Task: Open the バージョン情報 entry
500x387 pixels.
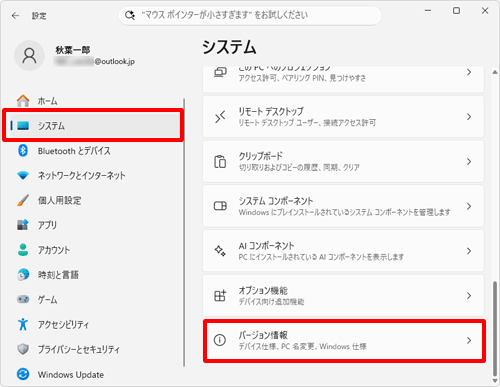Action: [x=343, y=340]
